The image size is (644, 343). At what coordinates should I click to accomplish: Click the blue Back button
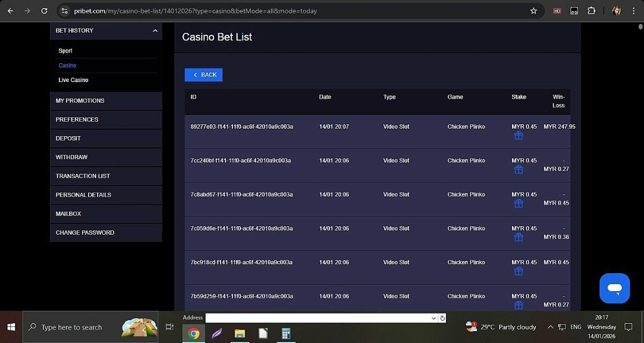[203, 75]
